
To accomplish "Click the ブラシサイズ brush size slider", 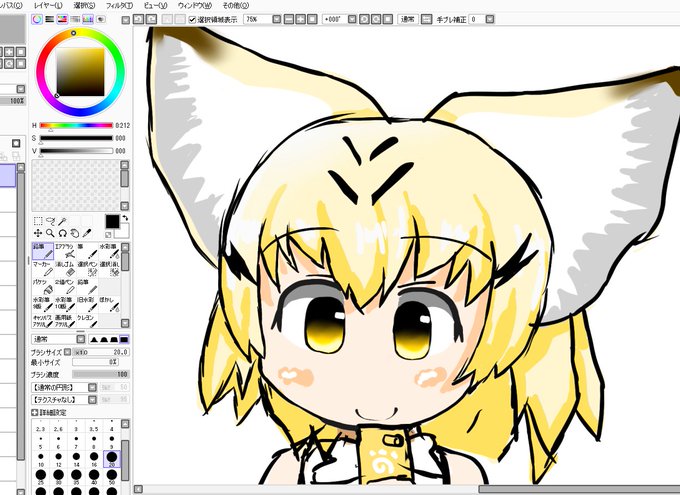I will tap(100, 352).
